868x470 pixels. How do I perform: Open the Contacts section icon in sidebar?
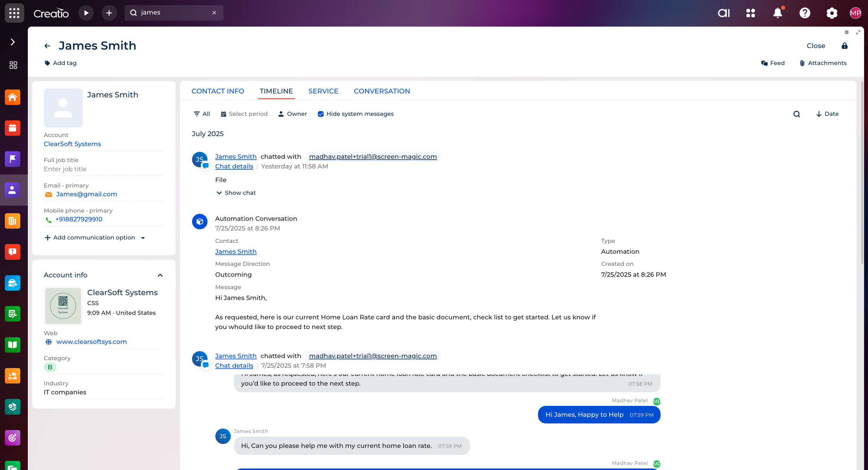(x=12, y=190)
